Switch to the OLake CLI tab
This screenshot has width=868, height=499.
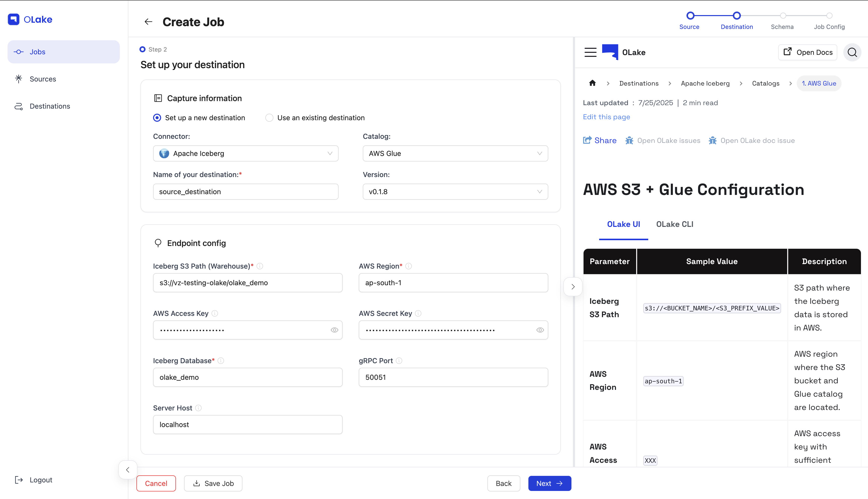674,224
